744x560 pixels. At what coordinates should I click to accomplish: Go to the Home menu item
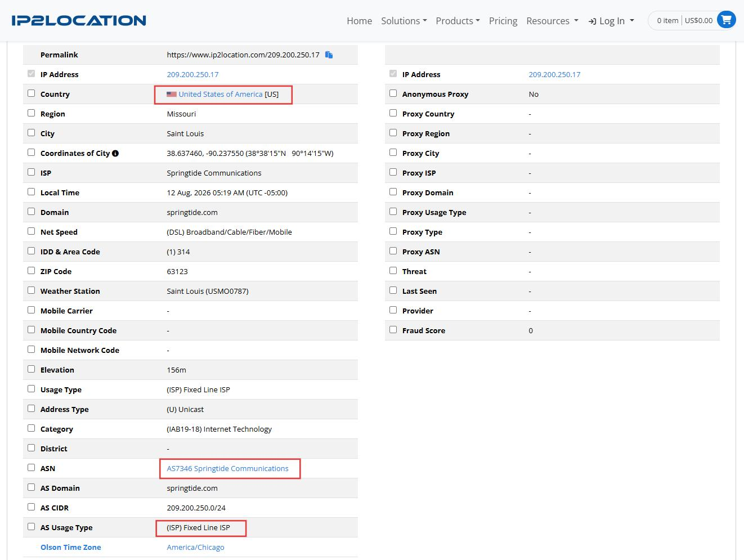coord(359,21)
